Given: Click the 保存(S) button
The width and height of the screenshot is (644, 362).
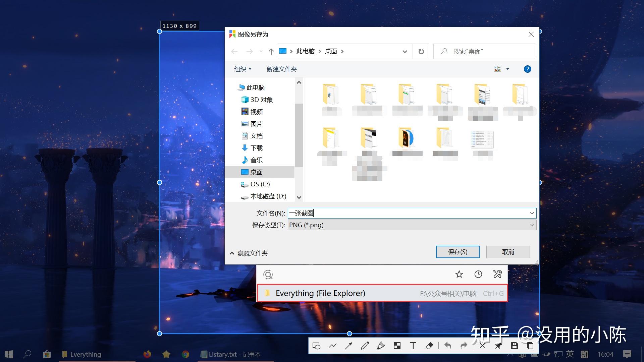Looking at the screenshot, I should pyautogui.click(x=458, y=252).
